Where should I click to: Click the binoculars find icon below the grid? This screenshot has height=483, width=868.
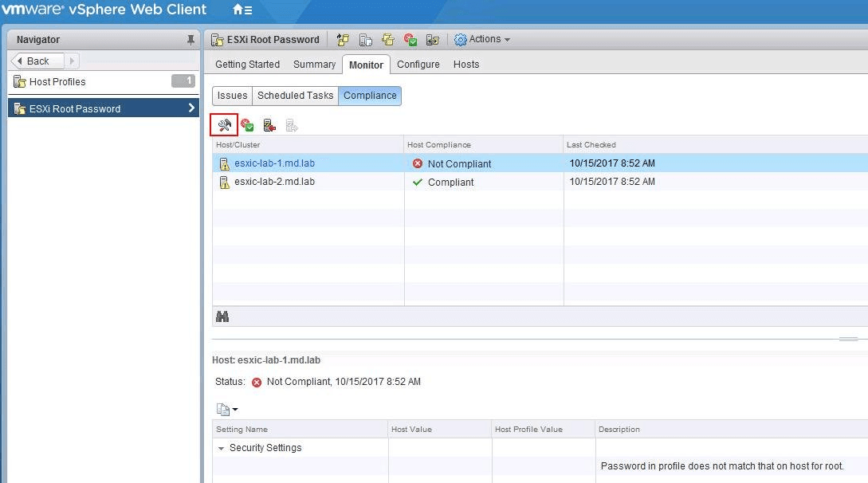point(222,316)
